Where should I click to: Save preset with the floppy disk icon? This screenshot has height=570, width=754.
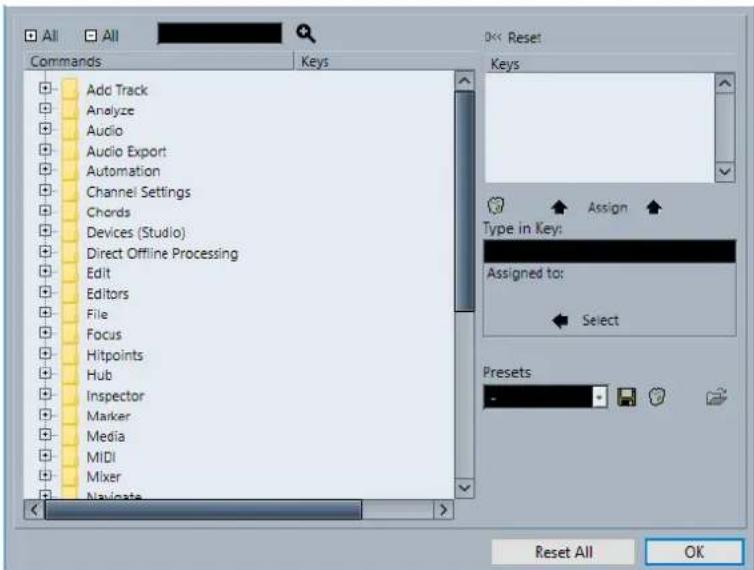[627, 397]
